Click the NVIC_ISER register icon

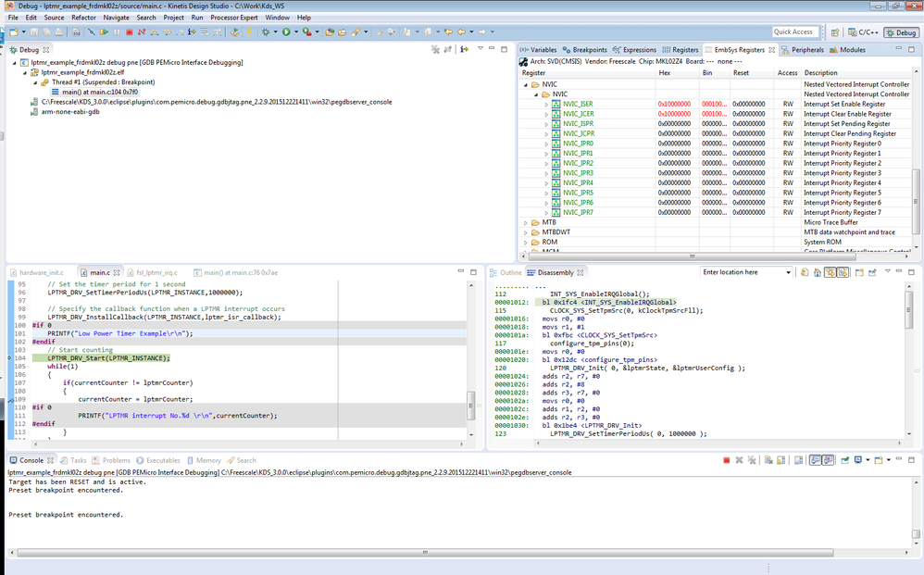coord(556,104)
